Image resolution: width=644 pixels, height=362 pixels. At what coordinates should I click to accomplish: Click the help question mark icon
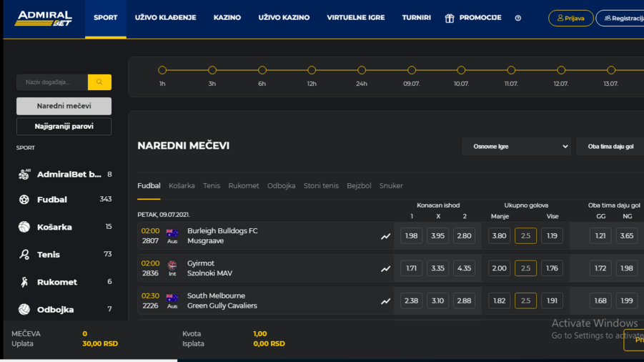tap(518, 18)
